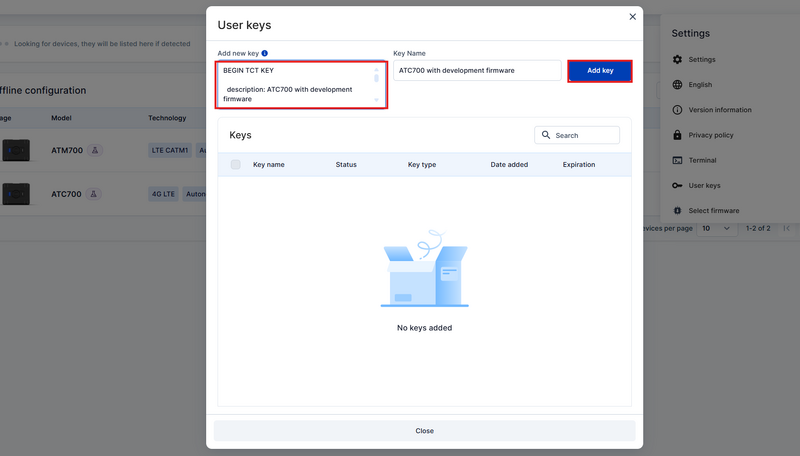The width and height of the screenshot is (800, 456).
Task: Open the Terminal menu entry
Action: tap(702, 160)
